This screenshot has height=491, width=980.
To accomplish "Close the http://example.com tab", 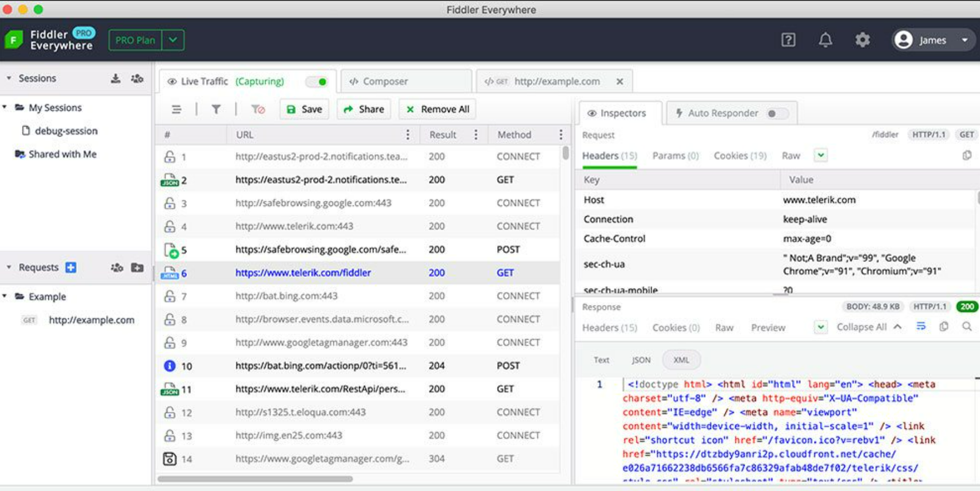I will pos(620,81).
